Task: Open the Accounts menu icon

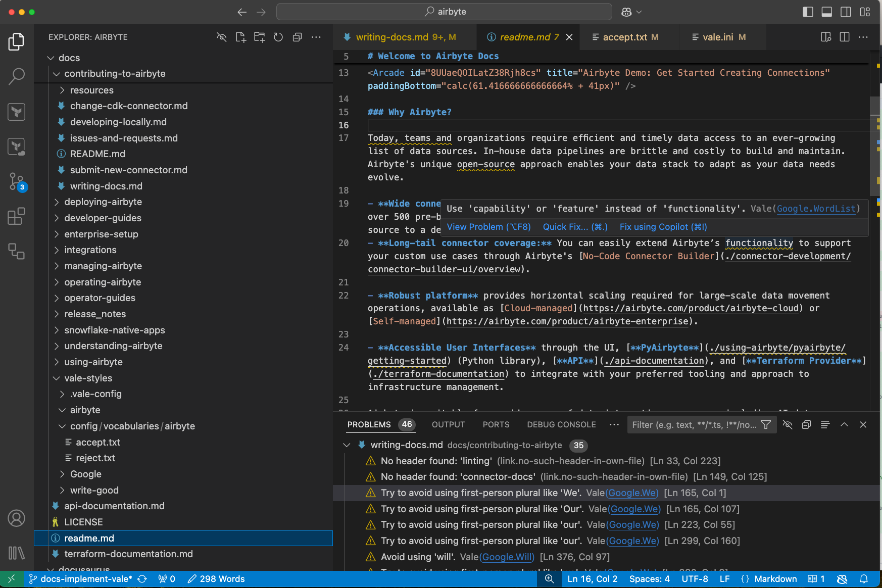Action: pyautogui.click(x=16, y=518)
